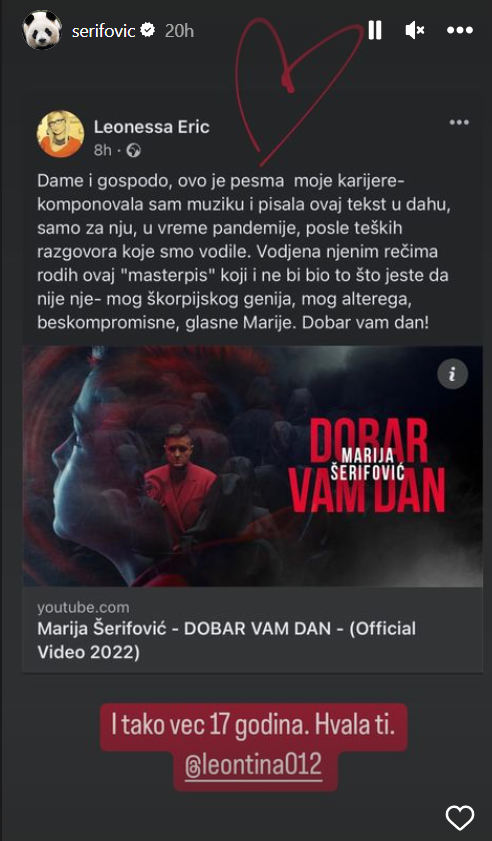
Task: Open the embedded post's three-dot menu
Action: coord(459,122)
